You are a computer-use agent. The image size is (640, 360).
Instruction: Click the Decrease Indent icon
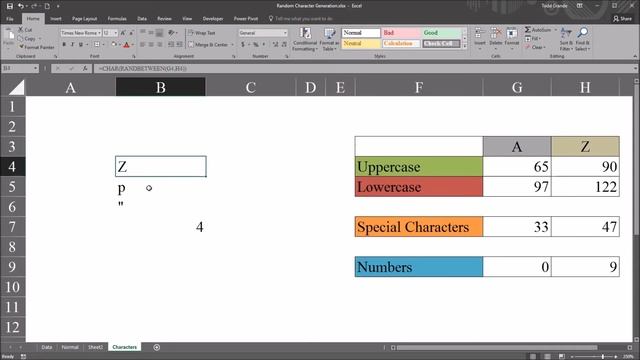click(171, 44)
